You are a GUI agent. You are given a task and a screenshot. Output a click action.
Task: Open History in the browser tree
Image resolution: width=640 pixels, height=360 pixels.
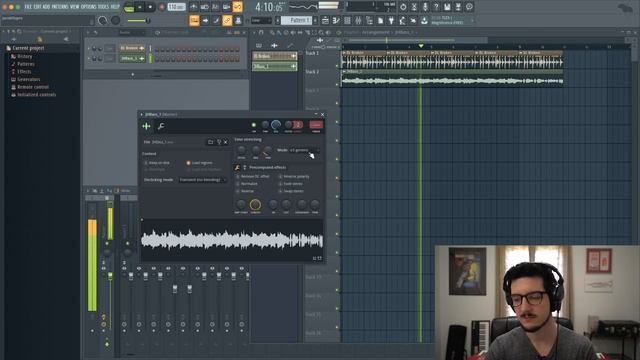click(x=24, y=56)
